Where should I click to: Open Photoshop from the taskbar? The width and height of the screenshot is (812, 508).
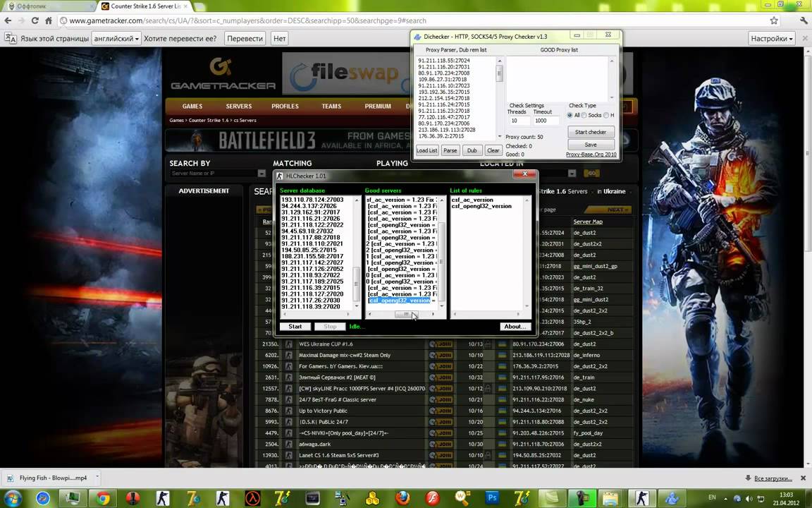[492, 498]
